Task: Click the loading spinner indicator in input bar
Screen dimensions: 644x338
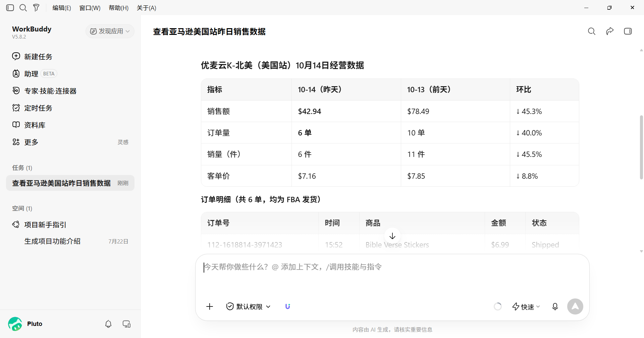Action: [x=498, y=306]
